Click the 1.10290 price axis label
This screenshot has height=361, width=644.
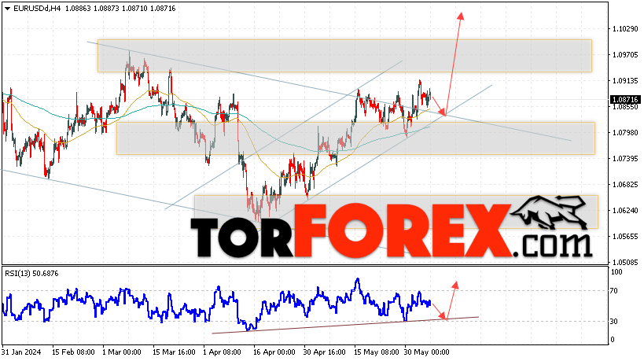pos(625,29)
